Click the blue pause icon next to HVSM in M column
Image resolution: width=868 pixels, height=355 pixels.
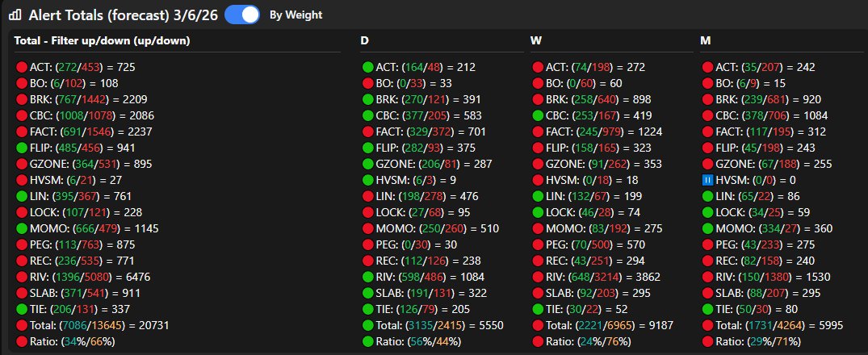point(707,180)
